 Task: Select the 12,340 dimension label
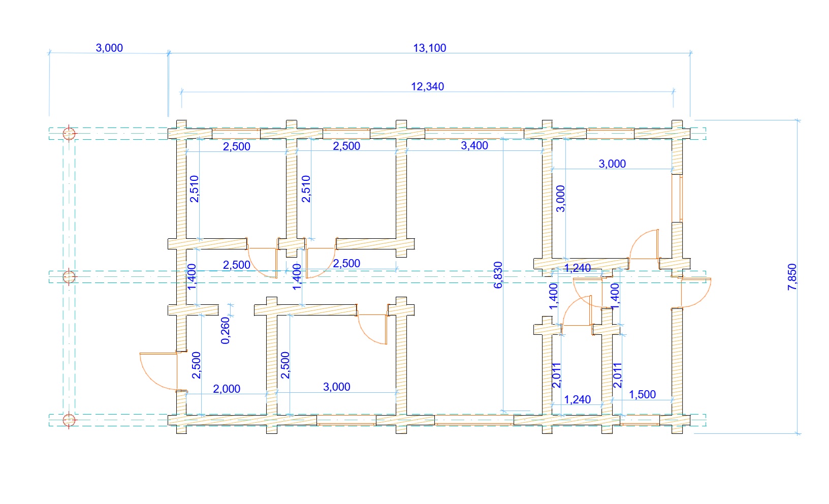(x=427, y=86)
